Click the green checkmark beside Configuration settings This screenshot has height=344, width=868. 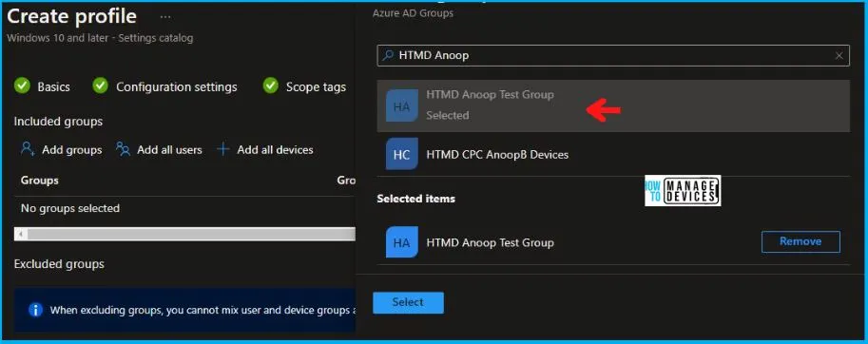(100, 86)
